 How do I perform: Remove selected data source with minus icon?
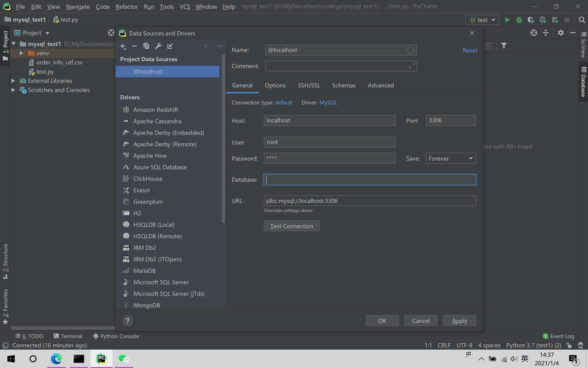[134, 46]
